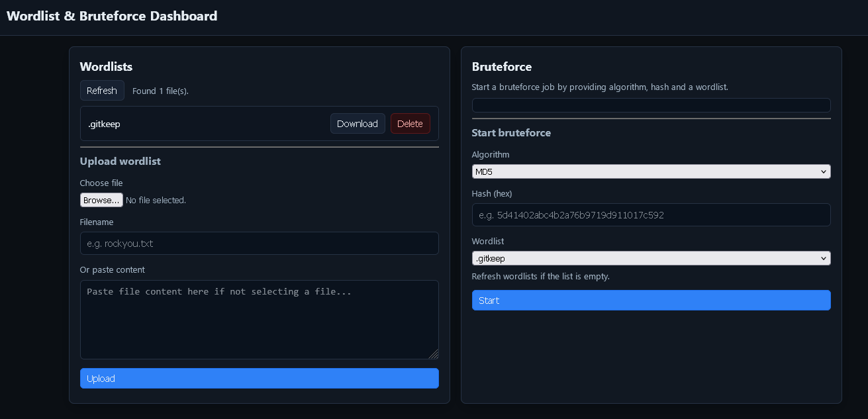
Task: Click the "Found 1 file(s)." status text
Action: [x=160, y=91]
